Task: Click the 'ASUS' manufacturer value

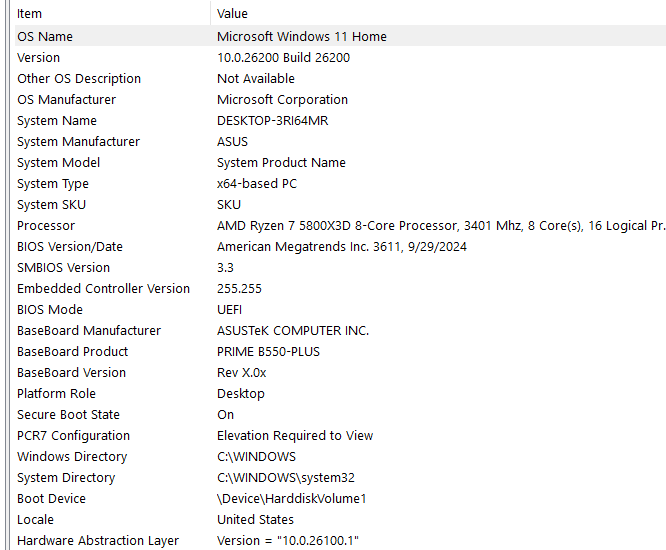Action: point(232,142)
